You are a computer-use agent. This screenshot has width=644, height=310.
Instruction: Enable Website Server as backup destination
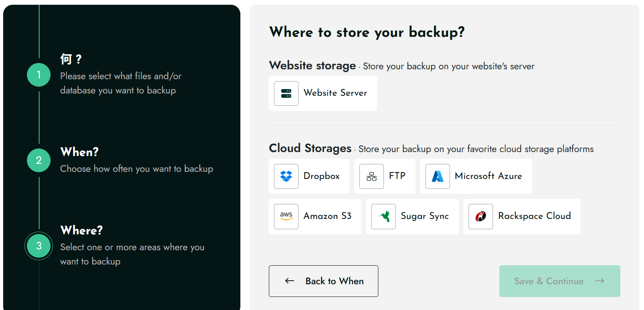(x=335, y=93)
